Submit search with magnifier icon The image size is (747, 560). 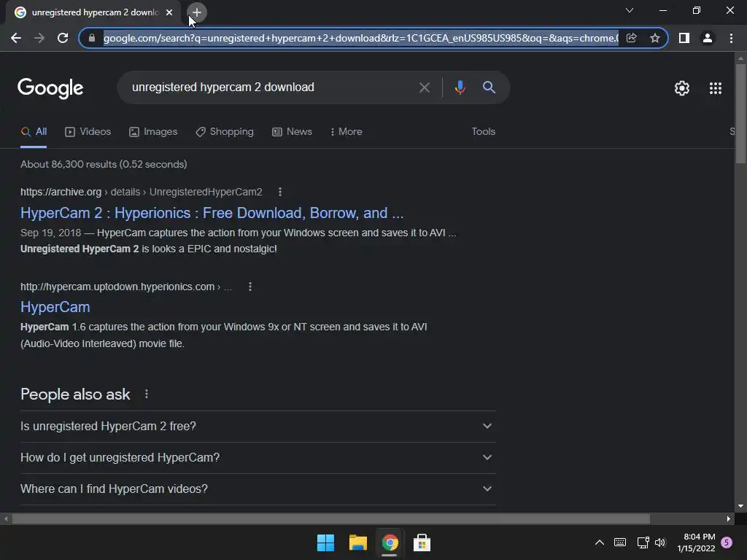pyautogui.click(x=489, y=87)
